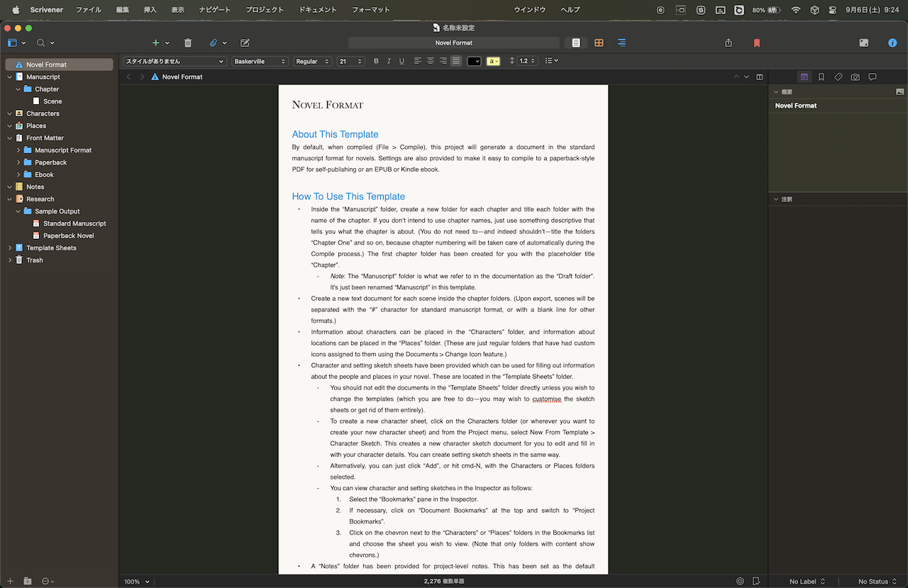The height and width of the screenshot is (588, 908).
Task: Open the No Status popup
Action: coord(877,582)
